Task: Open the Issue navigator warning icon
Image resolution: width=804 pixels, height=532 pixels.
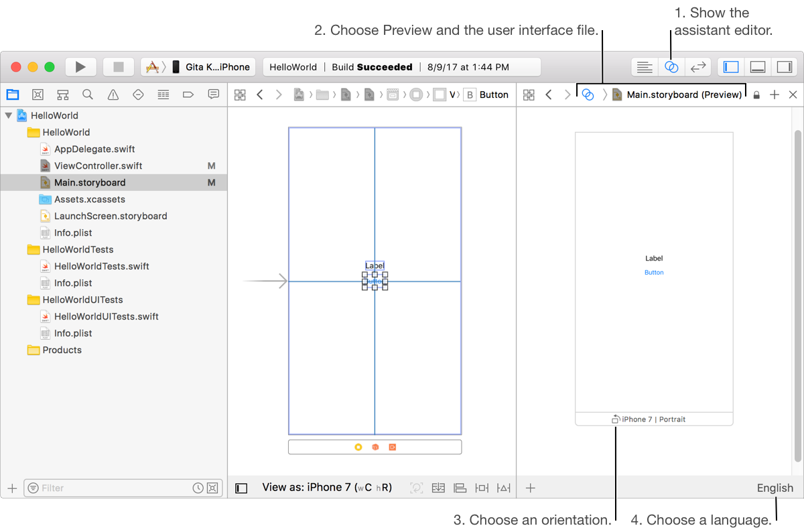Action: (113, 94)
